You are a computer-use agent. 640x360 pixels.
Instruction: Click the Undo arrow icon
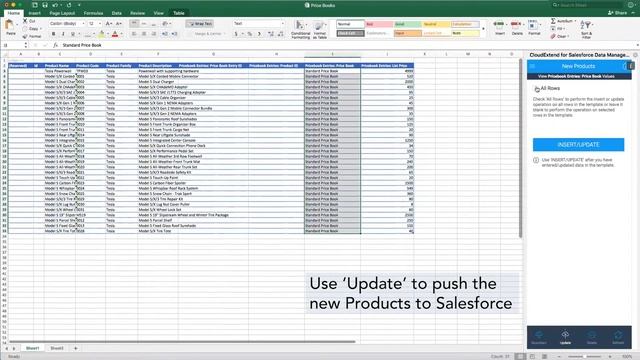tap(56, 5)
